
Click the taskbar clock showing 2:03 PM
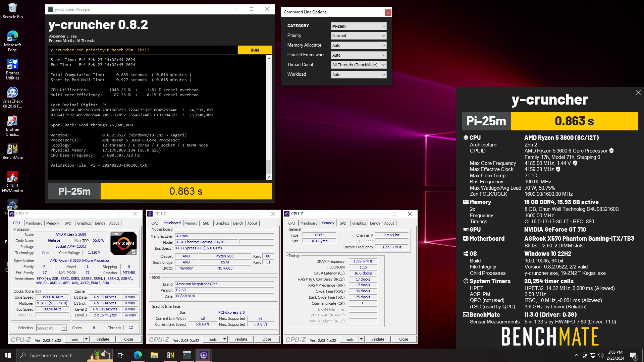[615, 355]
